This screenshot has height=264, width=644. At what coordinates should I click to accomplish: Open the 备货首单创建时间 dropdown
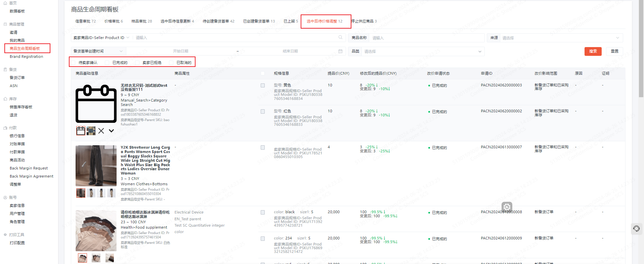coord(98,51)
